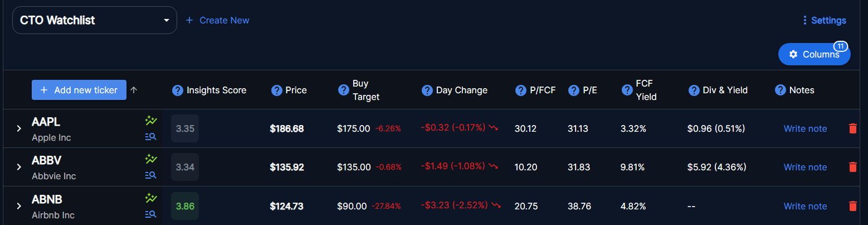Expand the ABBV row chevron
This screenshot has height=225, width=868.
pos(19,167)
